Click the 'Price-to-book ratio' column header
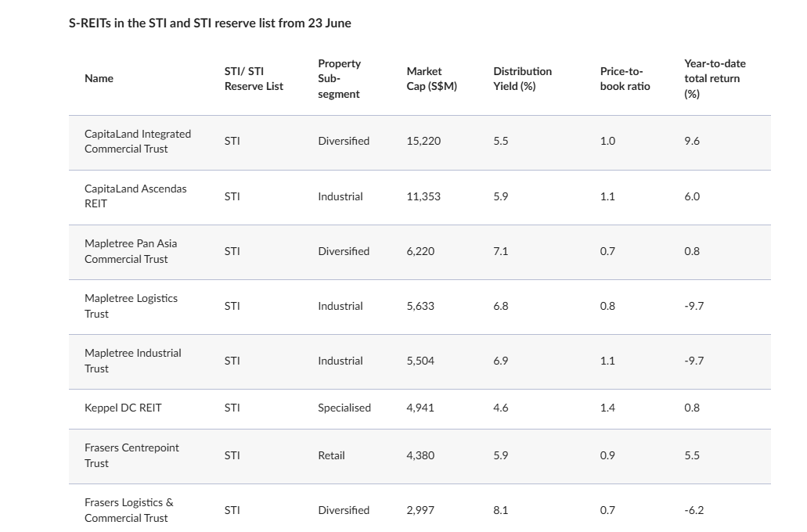This screenshot has width=807, height=532. [625, 78]
